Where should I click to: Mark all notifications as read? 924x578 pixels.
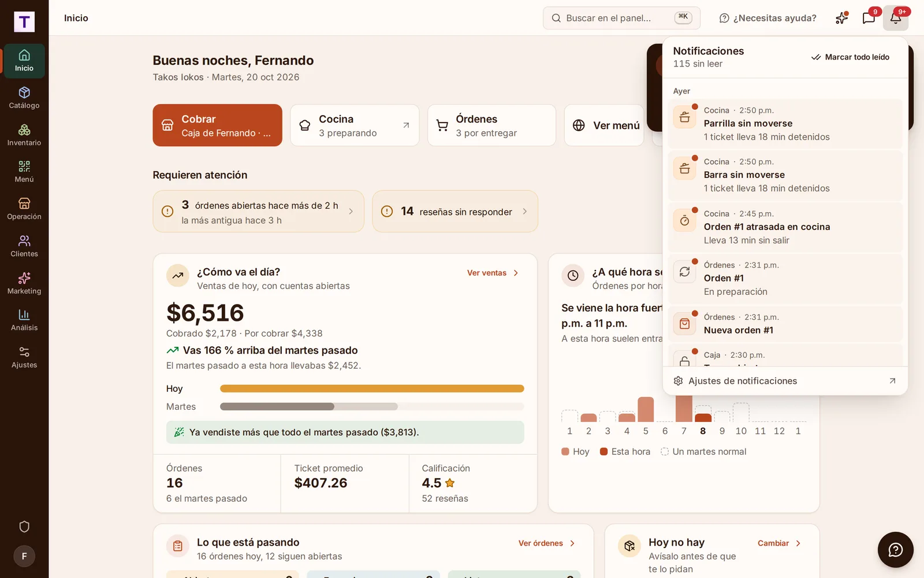pyautogui.click(x=850, y=57)
